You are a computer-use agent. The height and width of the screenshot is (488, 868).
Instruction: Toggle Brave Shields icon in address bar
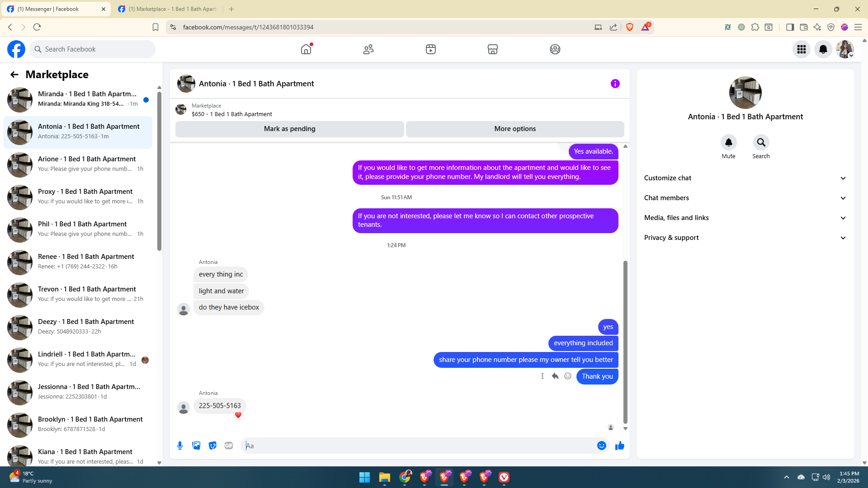(x=630, y=27)
